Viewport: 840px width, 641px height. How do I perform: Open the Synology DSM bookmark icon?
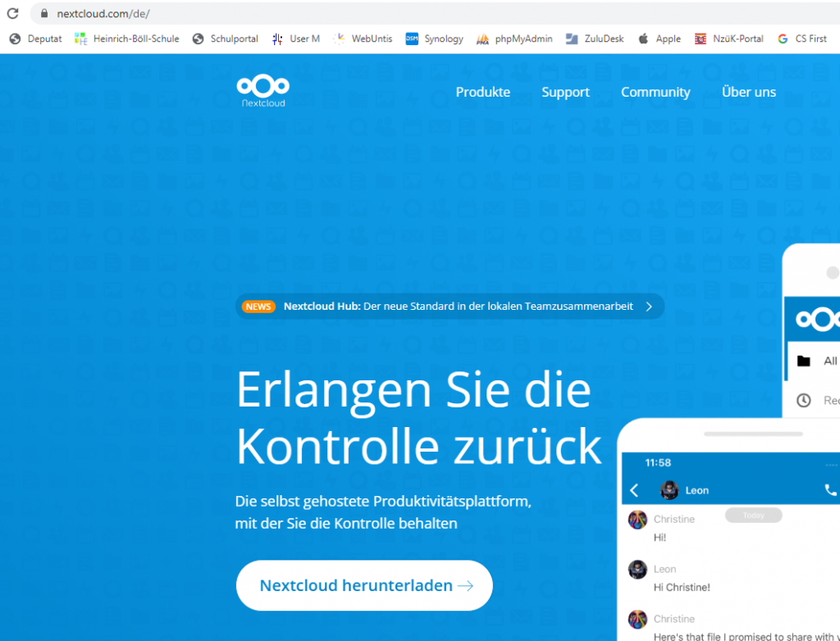[x=412, y=39]
